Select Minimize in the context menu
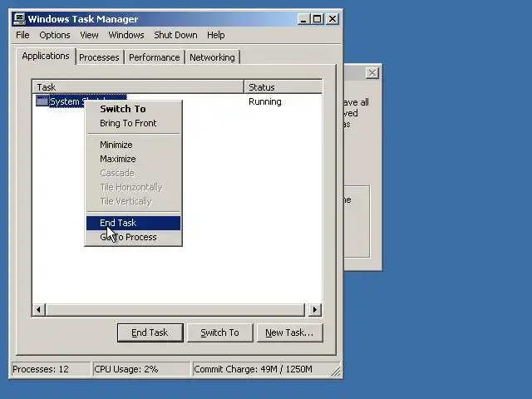The width and height of the screenshot is (532, 399). (x=133, y=145)
